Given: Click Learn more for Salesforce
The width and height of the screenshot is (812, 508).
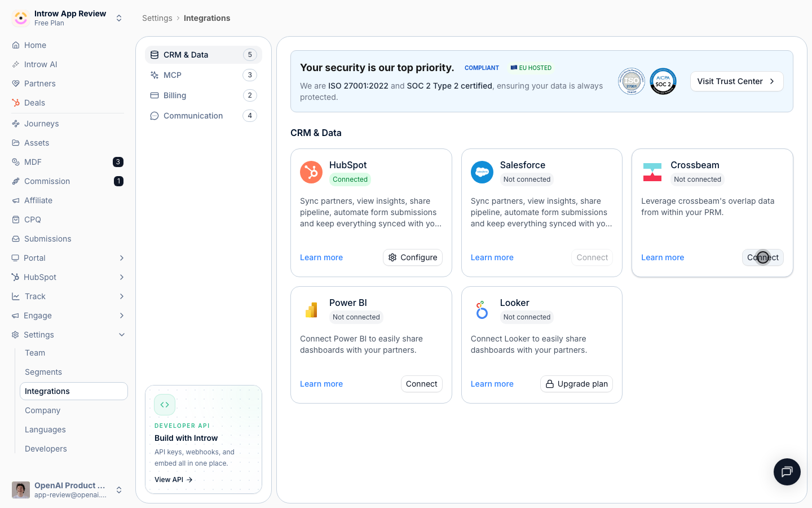Looking at the screenshot, I should [x=492, y=257].
